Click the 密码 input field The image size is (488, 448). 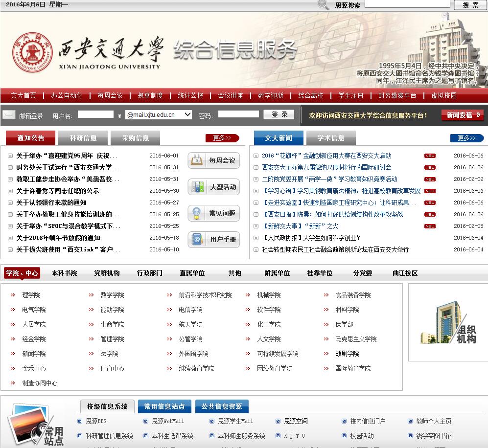click(238, 114)
